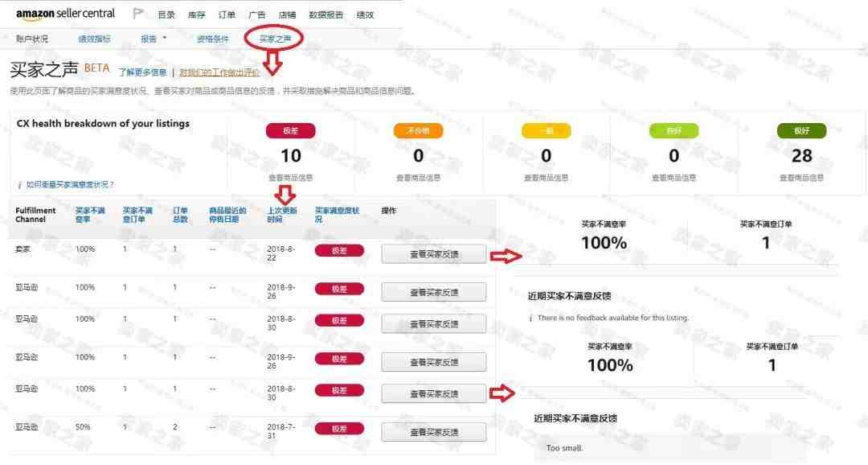Open the 订单 menu

[227, 15]
